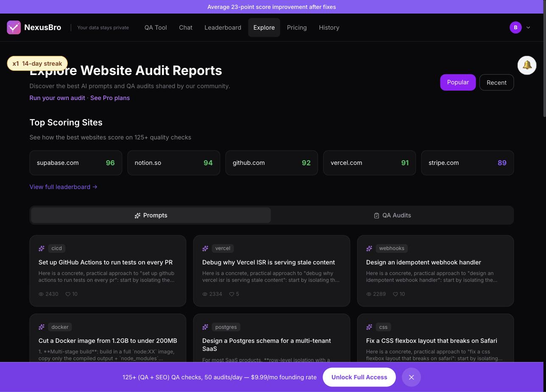This screenshot has height=392, width=546.
Task: Select the Explore nav item
Action: click(264, 28)
